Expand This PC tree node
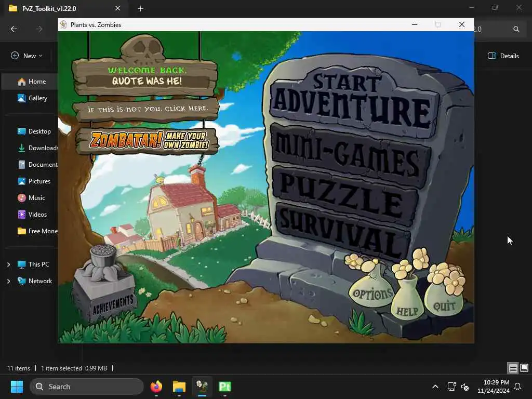The image size is (532, 399). click(9, 264)
